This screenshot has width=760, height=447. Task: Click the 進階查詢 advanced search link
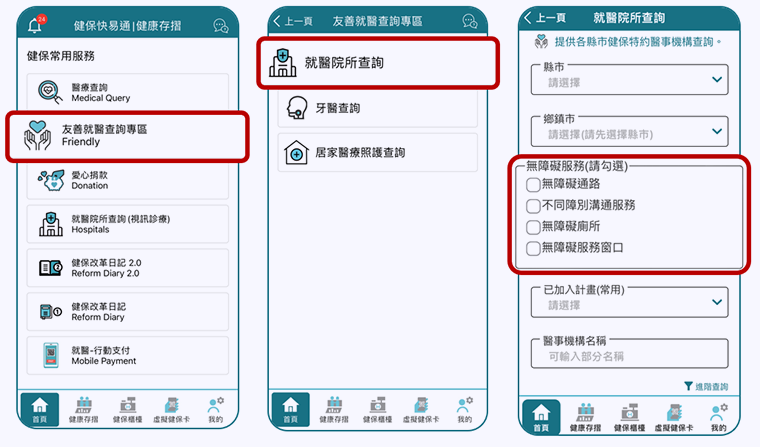[x=706, y=386]
